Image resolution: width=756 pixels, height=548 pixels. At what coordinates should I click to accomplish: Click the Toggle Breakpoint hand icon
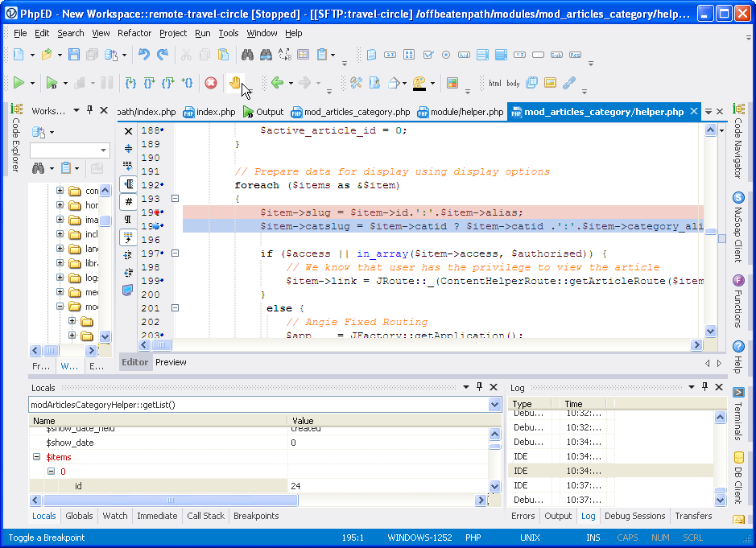click(x=234, y=83)
